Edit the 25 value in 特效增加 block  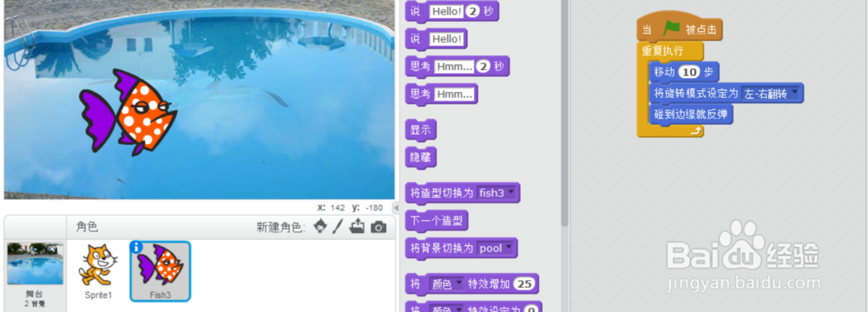[x=523, y=284]
